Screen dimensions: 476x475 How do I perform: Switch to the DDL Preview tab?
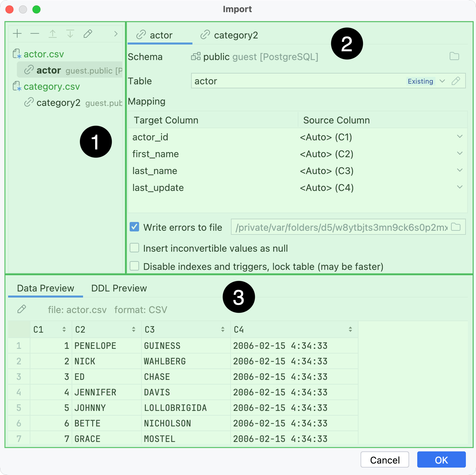pos(118,288)
